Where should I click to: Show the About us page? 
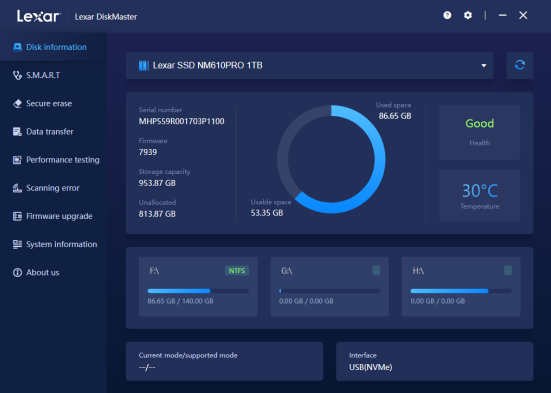[x=53, y=272]
